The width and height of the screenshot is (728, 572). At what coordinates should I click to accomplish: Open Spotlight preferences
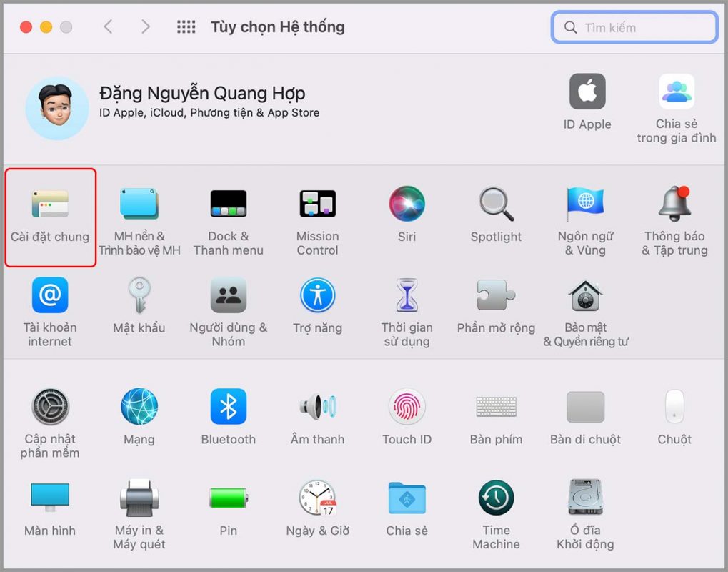[x=496, y=204]
